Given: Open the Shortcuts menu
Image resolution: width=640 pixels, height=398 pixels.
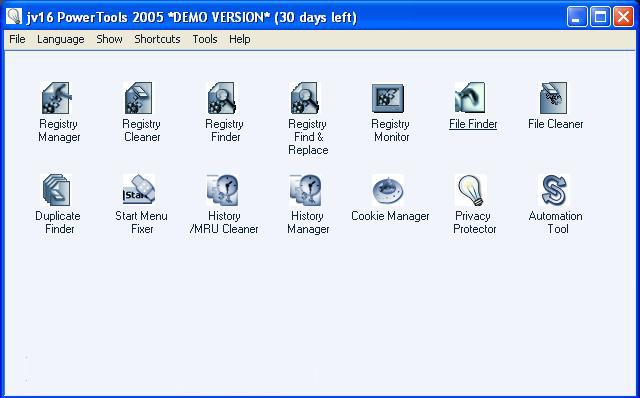Looking at the screenshot, I should (x=157, y=39).
